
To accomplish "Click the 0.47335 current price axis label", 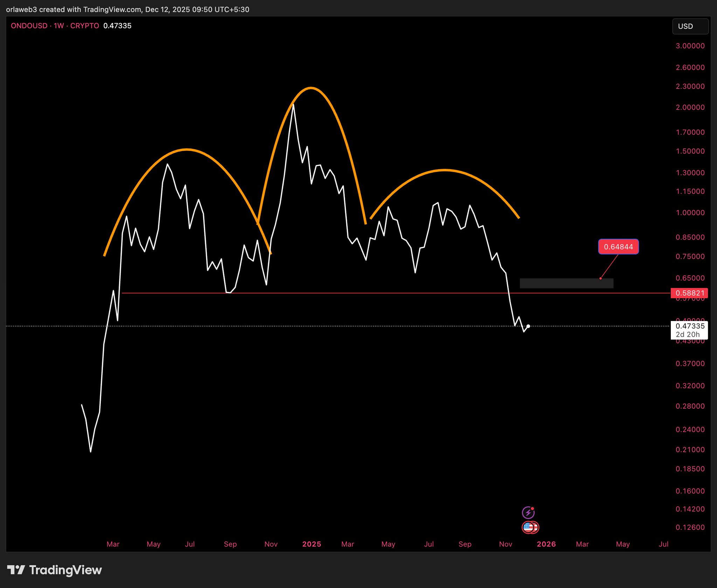I will click(689, 326).
